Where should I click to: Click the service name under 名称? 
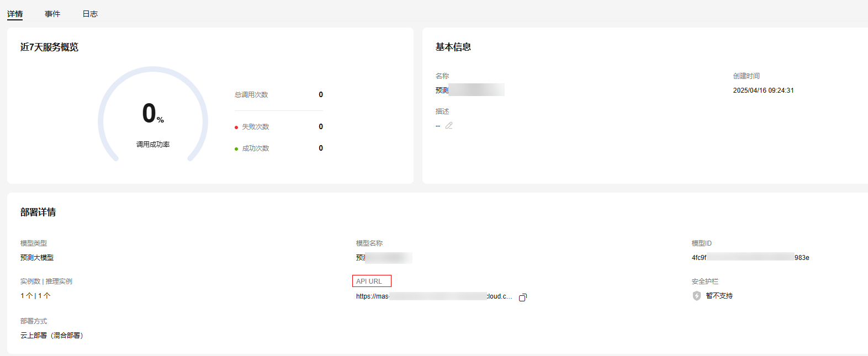tap(469, 90)
